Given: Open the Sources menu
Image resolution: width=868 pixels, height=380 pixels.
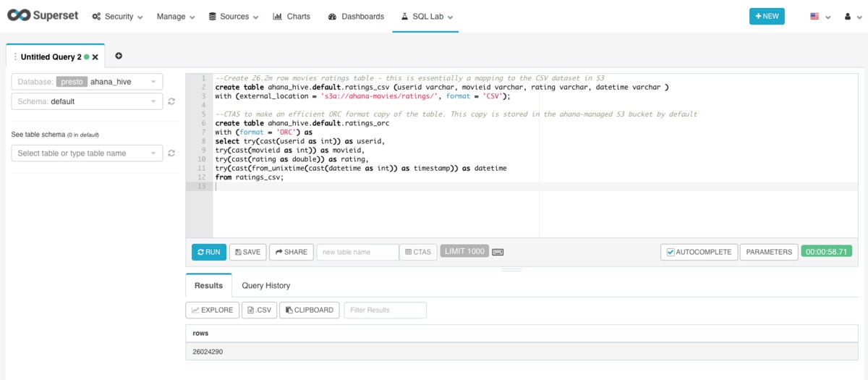Looking at the screenshot, I should (x=234, y=17).
